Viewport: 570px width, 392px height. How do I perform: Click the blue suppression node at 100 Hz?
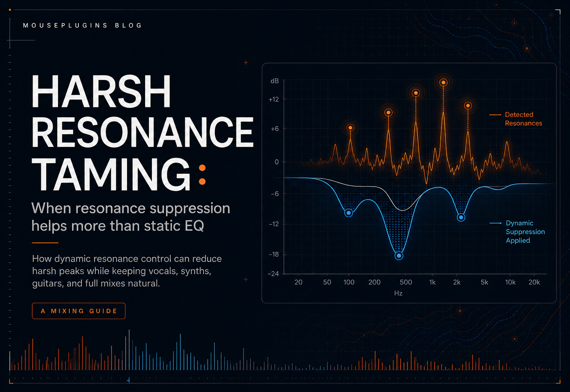pyautogui.click(x=349, y=213)
